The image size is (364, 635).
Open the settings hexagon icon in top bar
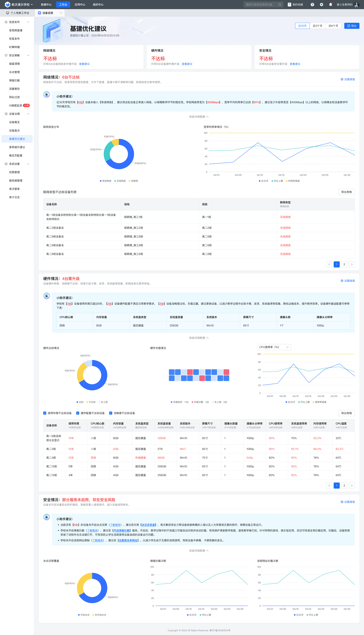tap(322, 4)
